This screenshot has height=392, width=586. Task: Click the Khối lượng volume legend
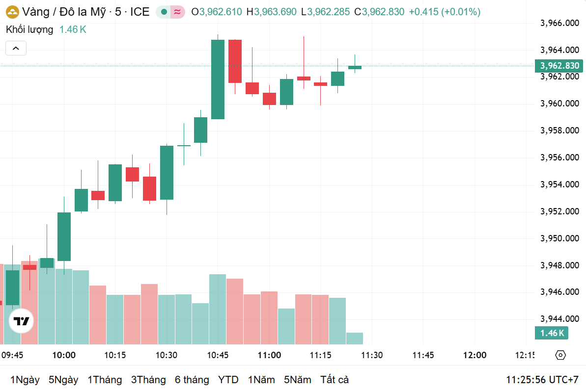point(29,29)
